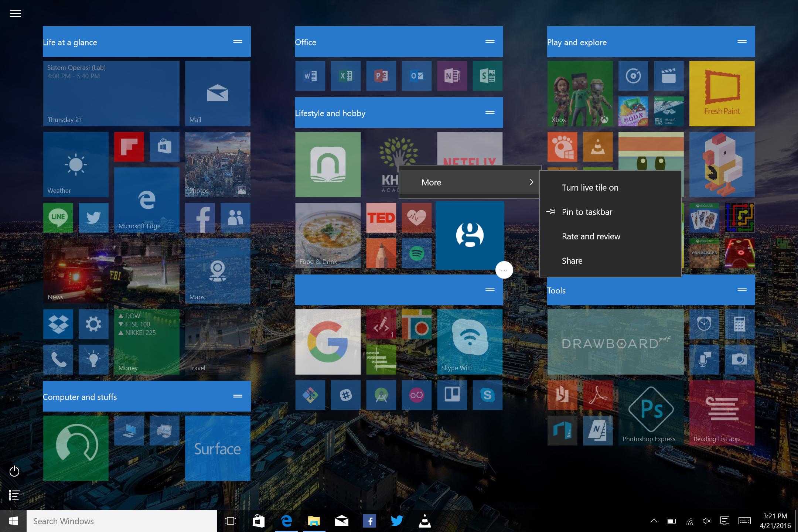Open the Excel tile
Image resolution: width=798 pixels, height=532 pixels.
coord(345,76)
